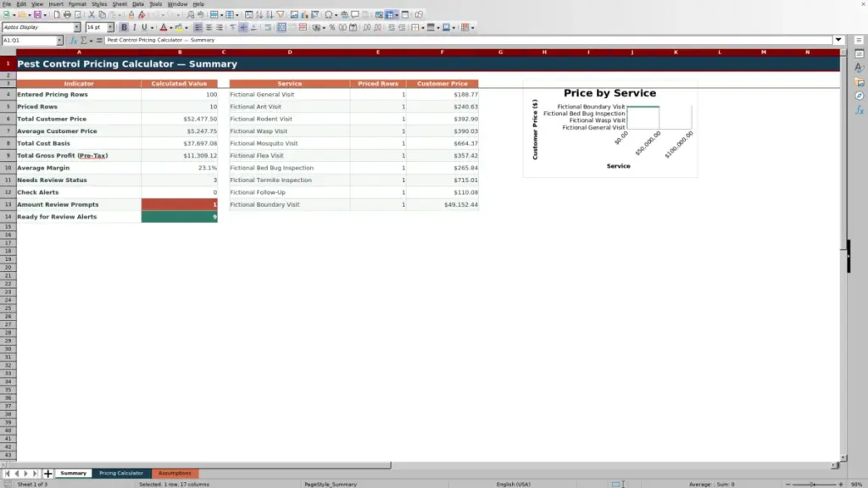Open the sidebar Properties panel icon
Image resolution: width=868 pixels, height=488 pixels.
(860, 53)
